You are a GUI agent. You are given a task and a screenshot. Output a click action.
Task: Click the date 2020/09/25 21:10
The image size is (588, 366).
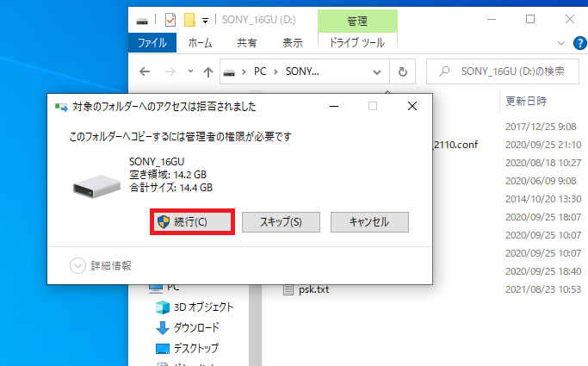pyautogui.click(x=543, y=145)
